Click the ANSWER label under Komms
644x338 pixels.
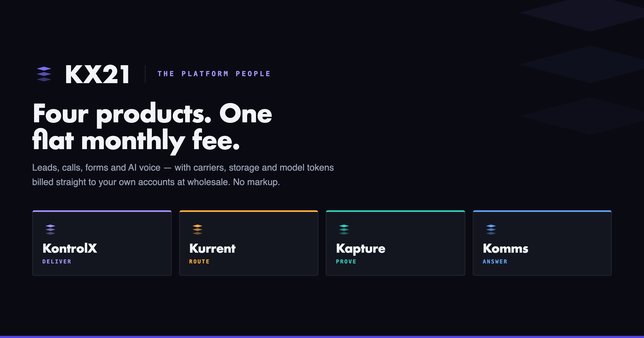(495, 262)
